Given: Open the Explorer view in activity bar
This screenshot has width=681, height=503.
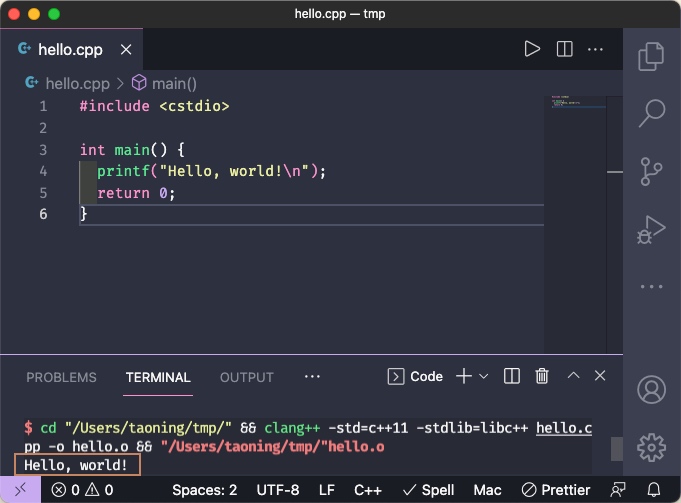Looking at the screenshot, I should [651, 56].
